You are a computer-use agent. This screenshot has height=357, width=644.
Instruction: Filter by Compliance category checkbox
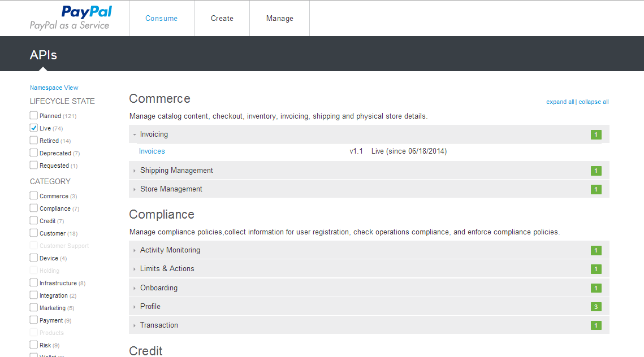(34, 208)
